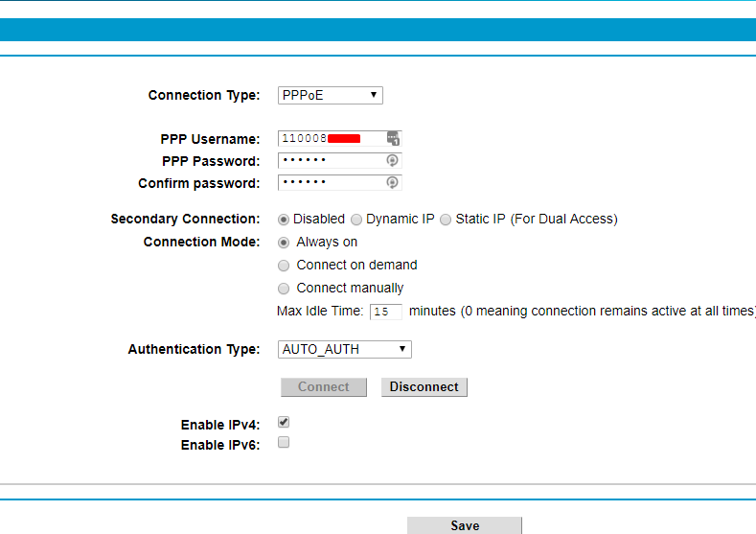The image size is (756, 534).
Task: Set Connection Mode to Always on
Action: click(x=284, y=243)
